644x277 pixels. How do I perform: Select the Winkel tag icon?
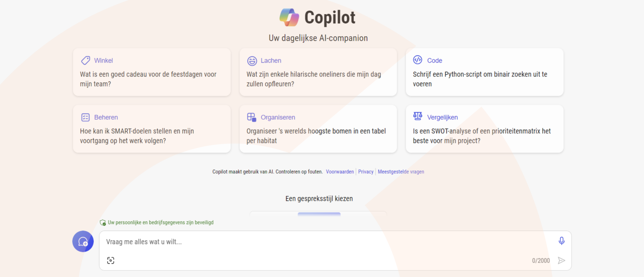point(85,60)
